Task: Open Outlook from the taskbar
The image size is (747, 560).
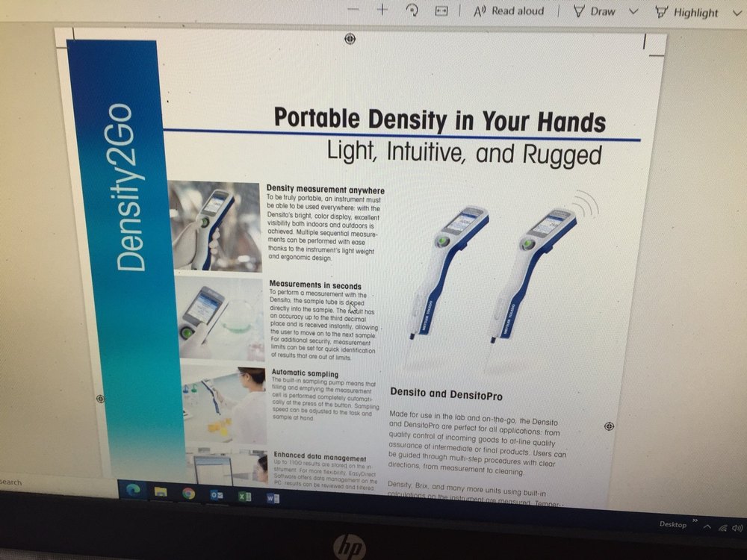Action: click(217, 495)
